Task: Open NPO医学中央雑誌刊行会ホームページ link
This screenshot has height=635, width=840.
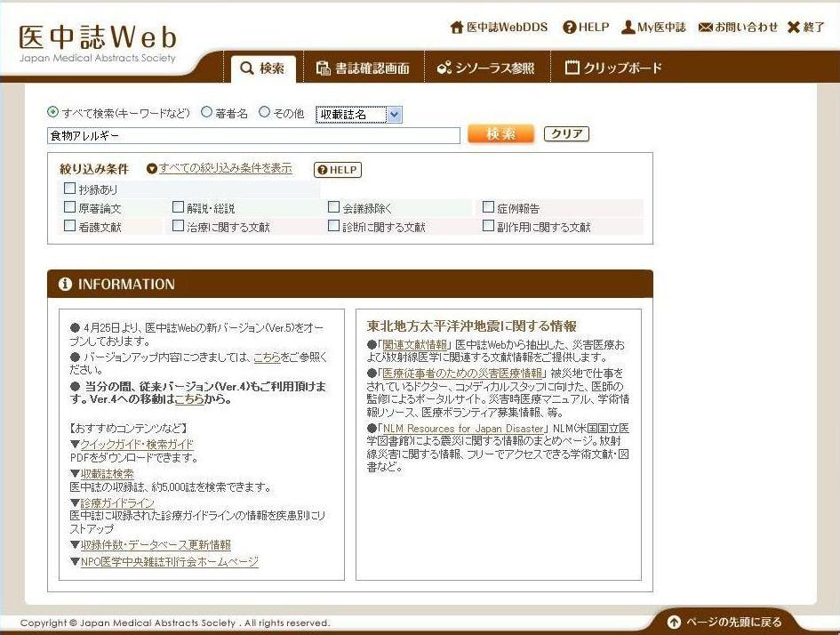Action: click(x=169, y=561)
